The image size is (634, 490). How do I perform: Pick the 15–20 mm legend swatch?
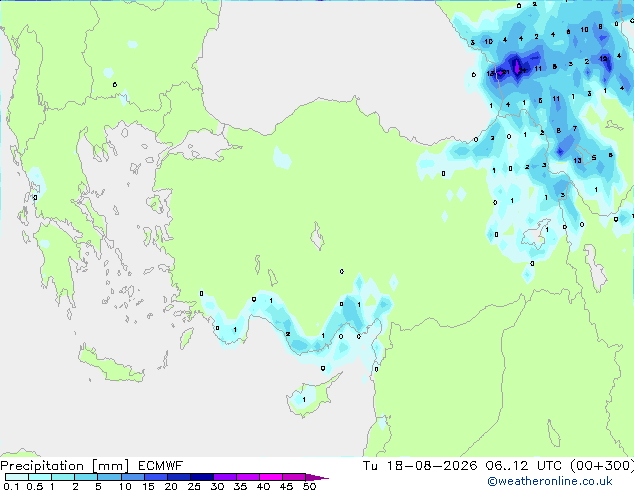point(155,477)
